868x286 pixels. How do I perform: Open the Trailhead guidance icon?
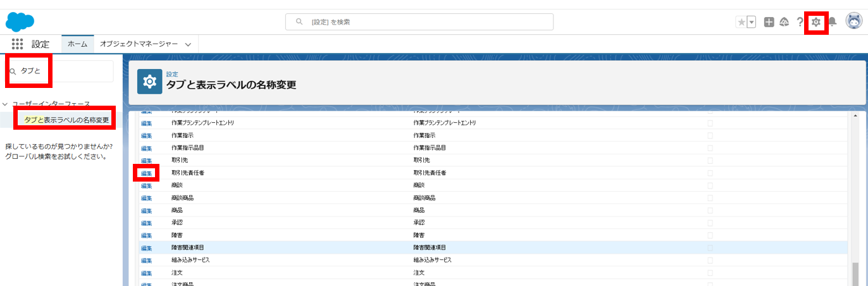click(784, 22)
